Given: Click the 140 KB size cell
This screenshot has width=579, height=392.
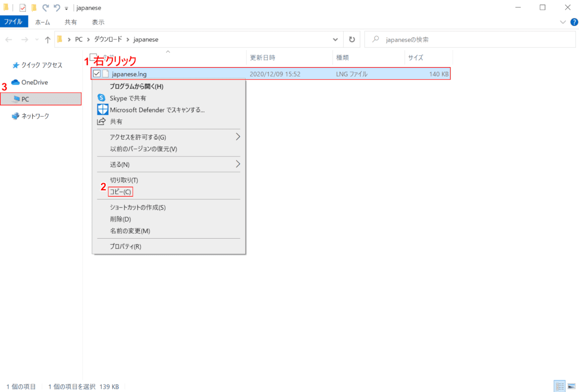Looking at the screenshot, I should (439, 74).
